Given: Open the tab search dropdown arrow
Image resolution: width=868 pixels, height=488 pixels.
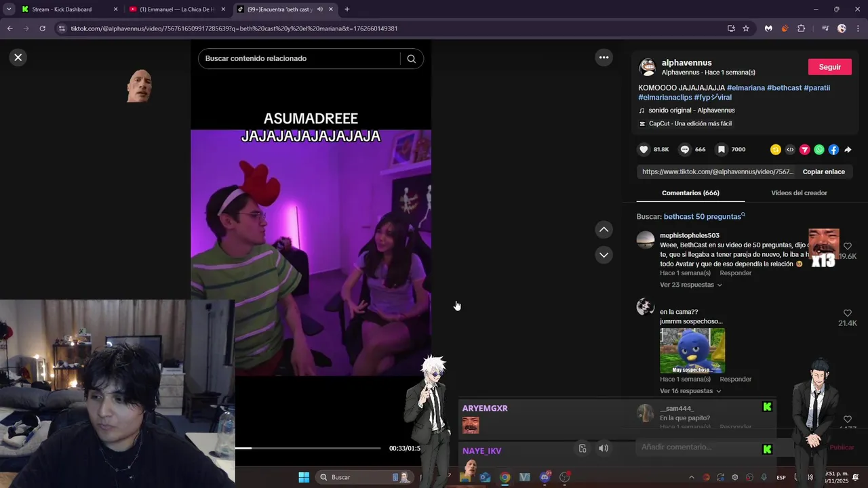Looking at the screenshot, I should (9, 9).
